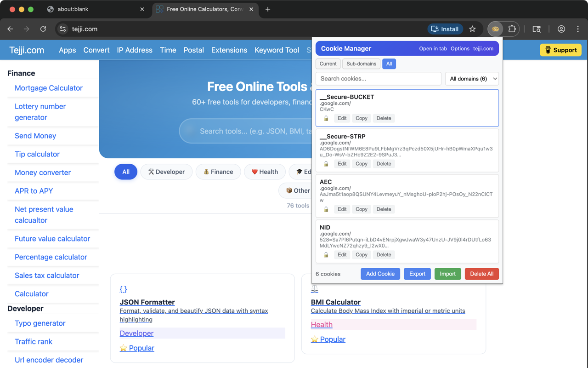This screenshot has height=368, width=588.
Task: Open a new tab with plus icon
Action: (268, 9)
